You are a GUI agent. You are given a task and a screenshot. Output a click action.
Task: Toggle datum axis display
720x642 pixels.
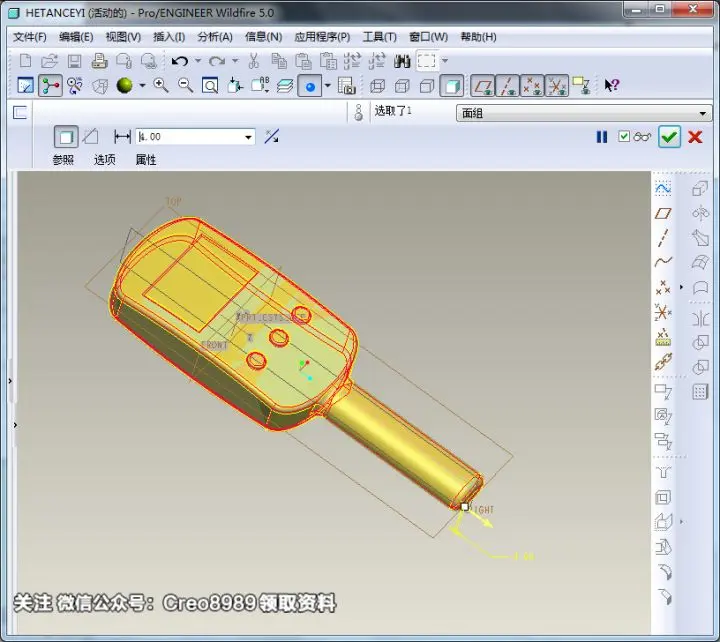(507, 86)
